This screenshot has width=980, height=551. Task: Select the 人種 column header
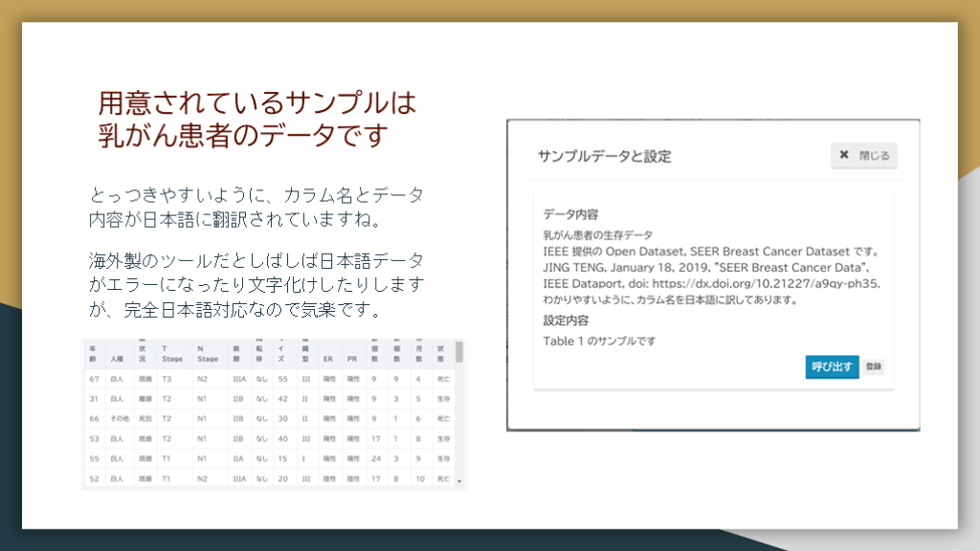[117, 360]
